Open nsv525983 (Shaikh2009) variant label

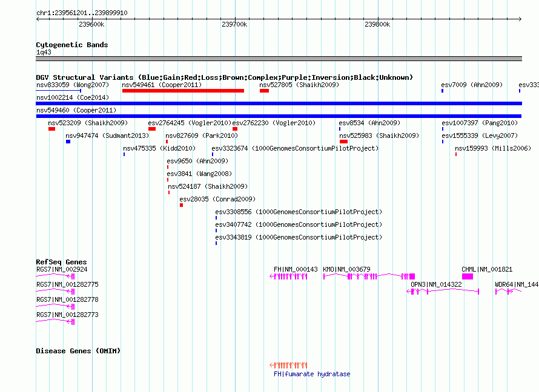(x=379, y=136)
